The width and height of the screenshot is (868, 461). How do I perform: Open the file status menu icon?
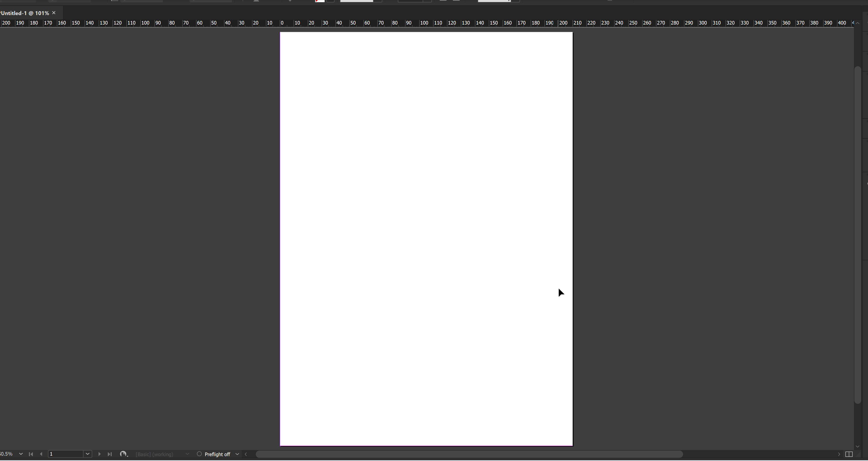tap(124, 455)
